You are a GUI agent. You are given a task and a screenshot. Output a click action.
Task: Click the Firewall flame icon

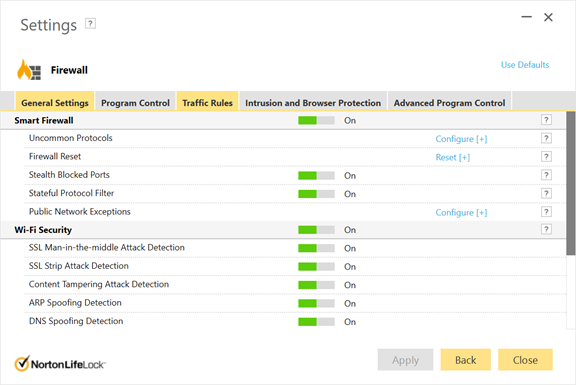(29, 70)
